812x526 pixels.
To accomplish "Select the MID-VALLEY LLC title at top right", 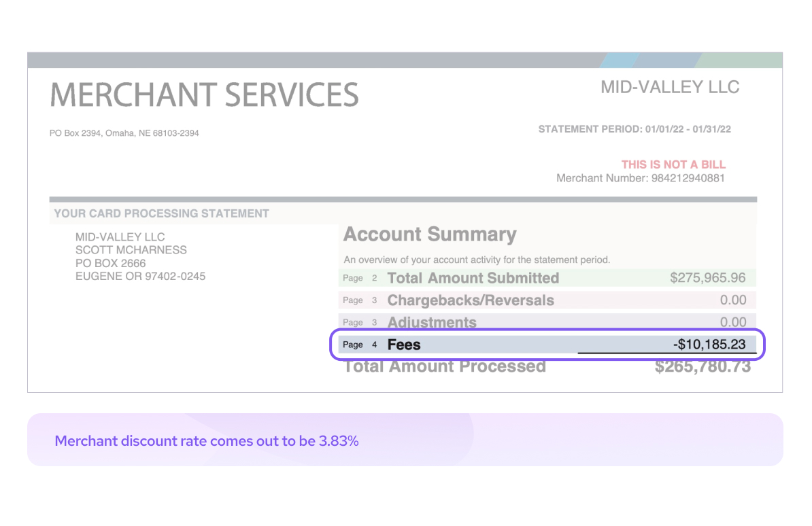I will 670,87.
